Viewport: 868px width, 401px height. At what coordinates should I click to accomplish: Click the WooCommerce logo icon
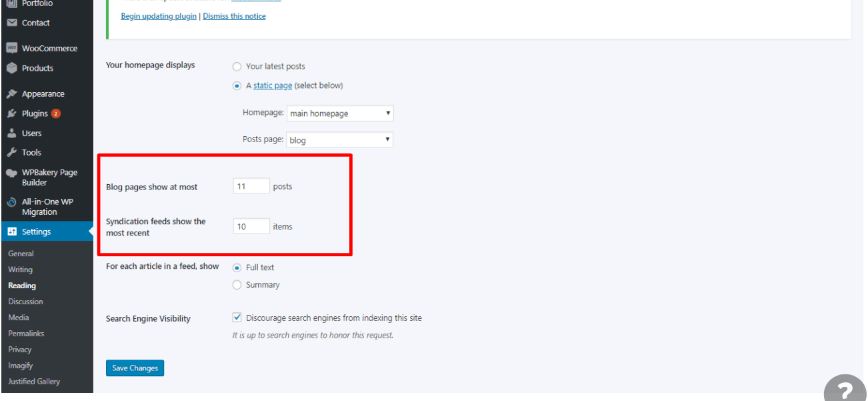click(x=11, y=48)
